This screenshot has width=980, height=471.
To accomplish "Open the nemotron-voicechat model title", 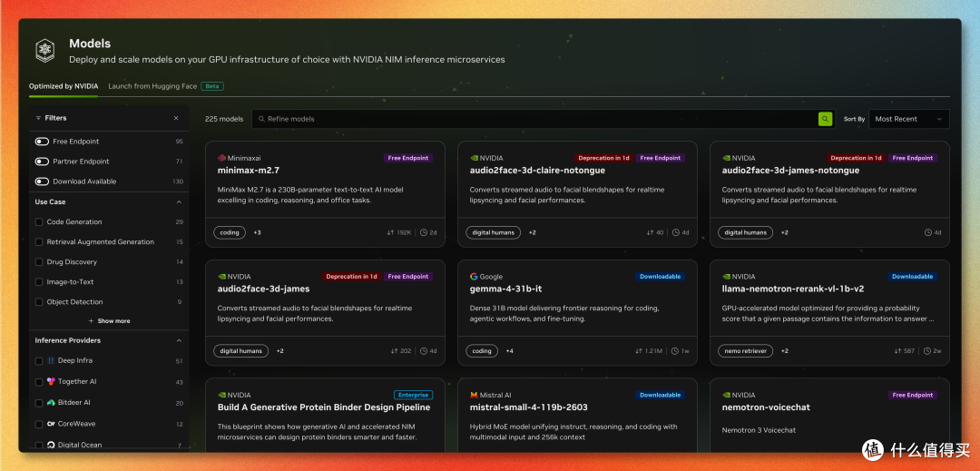I will coord(766,407).
